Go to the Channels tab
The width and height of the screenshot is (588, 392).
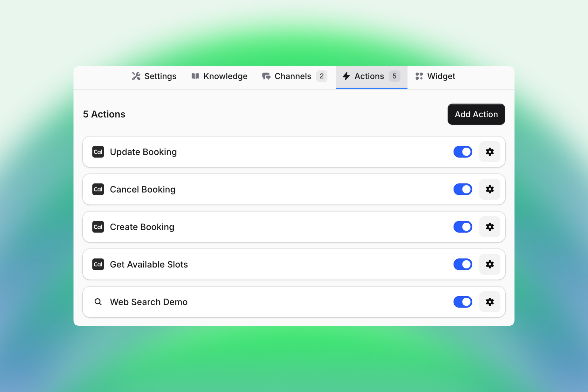295,76
